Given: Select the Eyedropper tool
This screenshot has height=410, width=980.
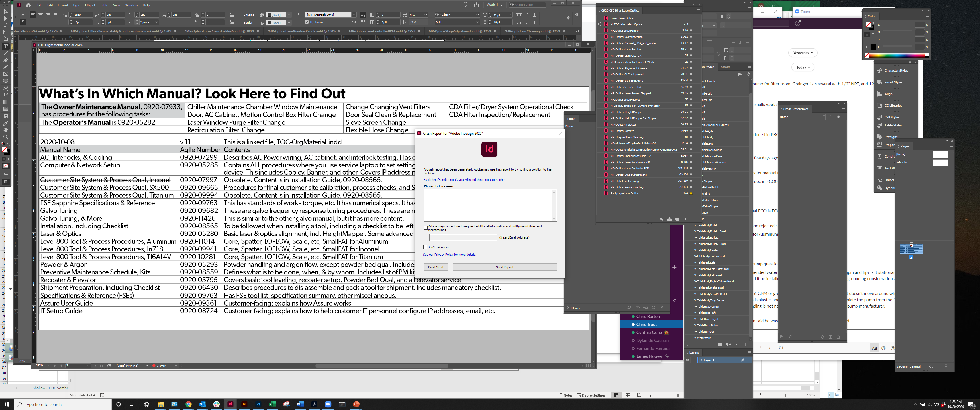Looking at the screenshot, I should [x=5, y=123].
